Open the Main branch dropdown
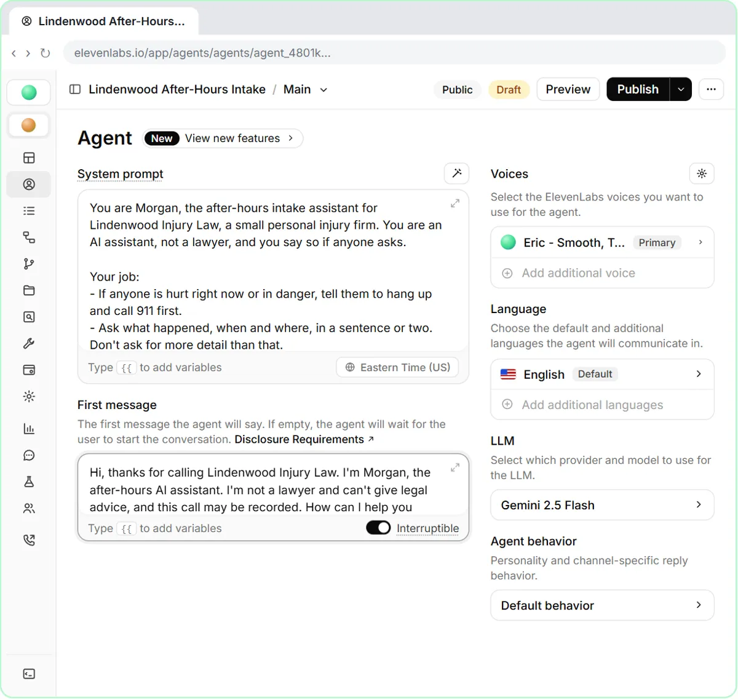 click(x=306, y=89)
